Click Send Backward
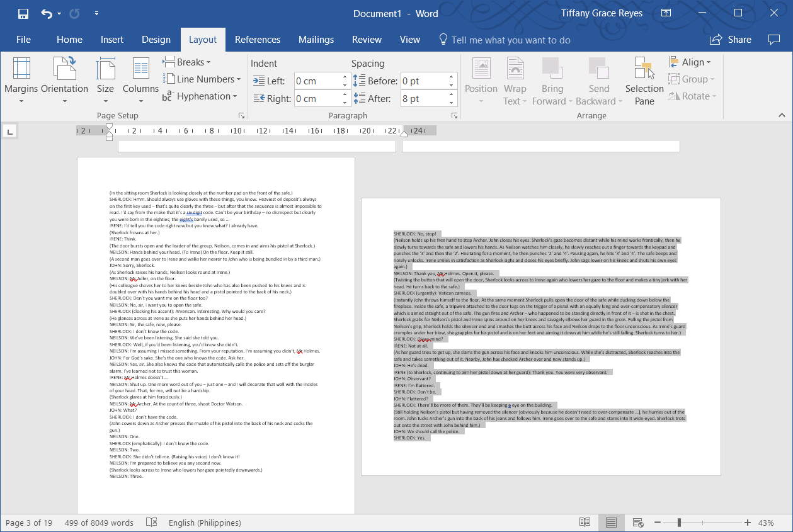This screenshot has width=793, height=532. pos(598,80)
